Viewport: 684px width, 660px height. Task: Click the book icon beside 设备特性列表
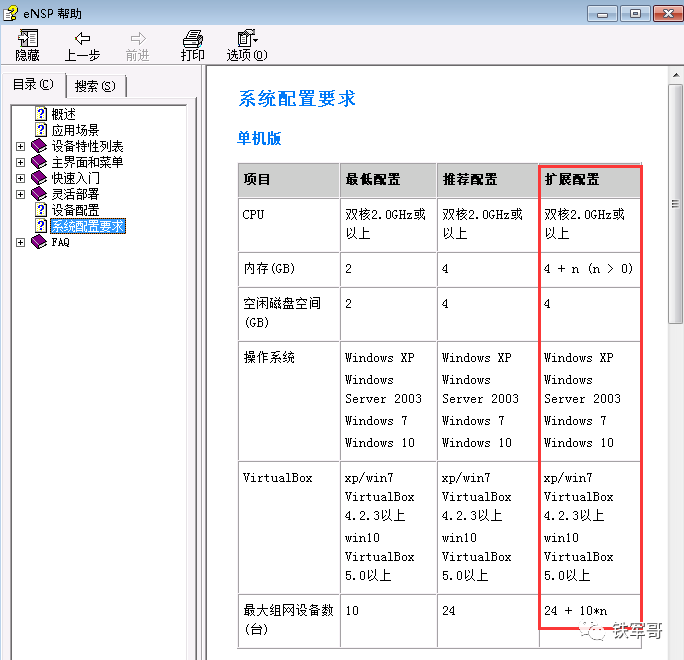click(x=39, y=146)
